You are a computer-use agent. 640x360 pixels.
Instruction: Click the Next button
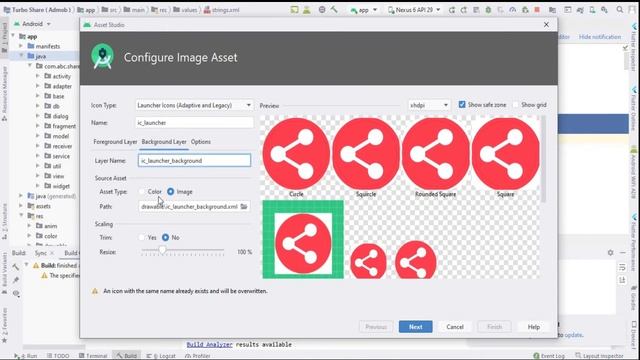click(416, 327)
